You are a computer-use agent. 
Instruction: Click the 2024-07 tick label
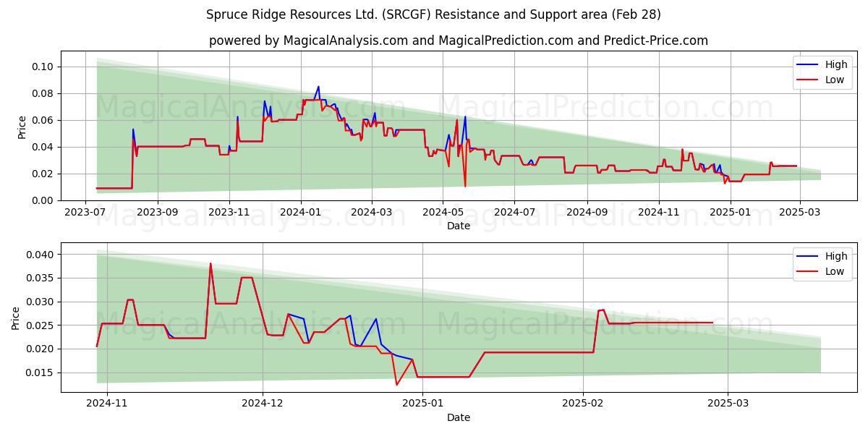click(514, 213)
